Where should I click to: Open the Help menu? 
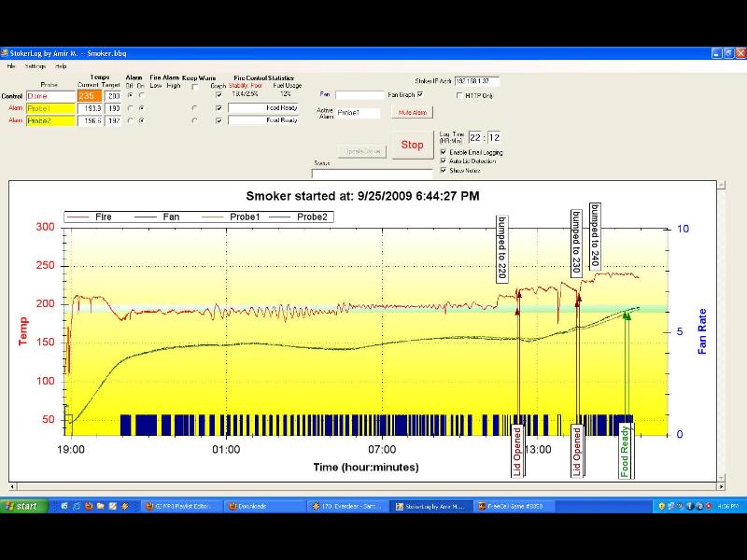[x=61, y=66]
